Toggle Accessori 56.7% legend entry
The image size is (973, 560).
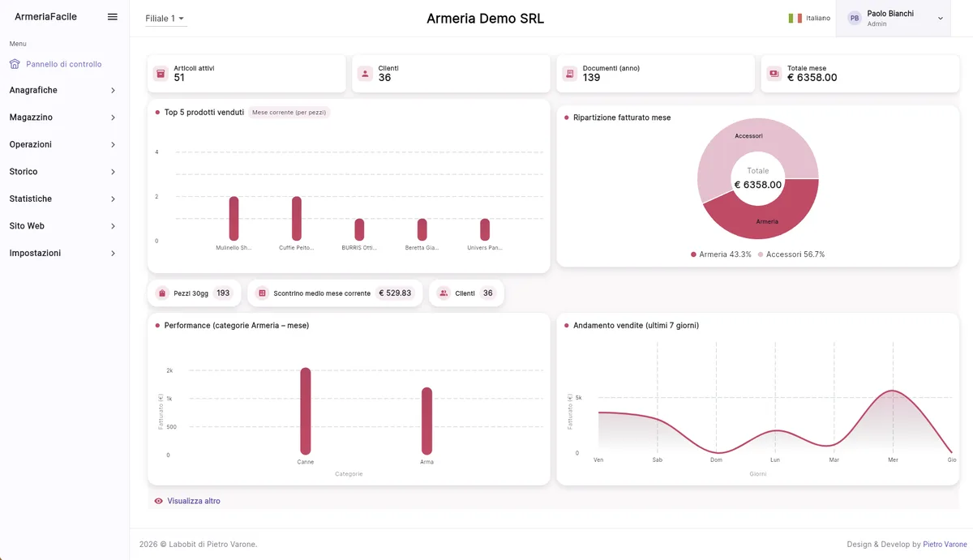click(791, 254)
